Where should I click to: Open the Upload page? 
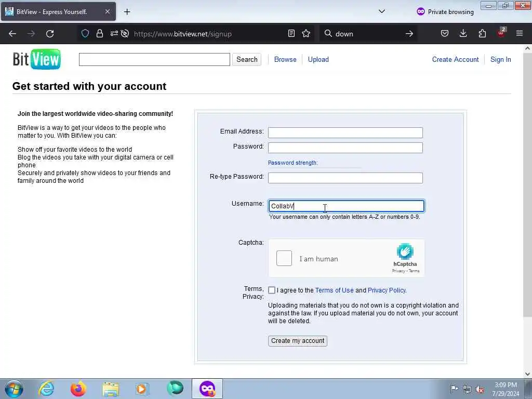(x=318, y=59)
